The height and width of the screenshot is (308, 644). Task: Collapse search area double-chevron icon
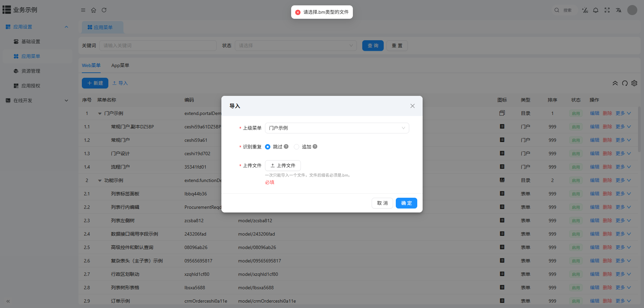[x=615, y=83]
